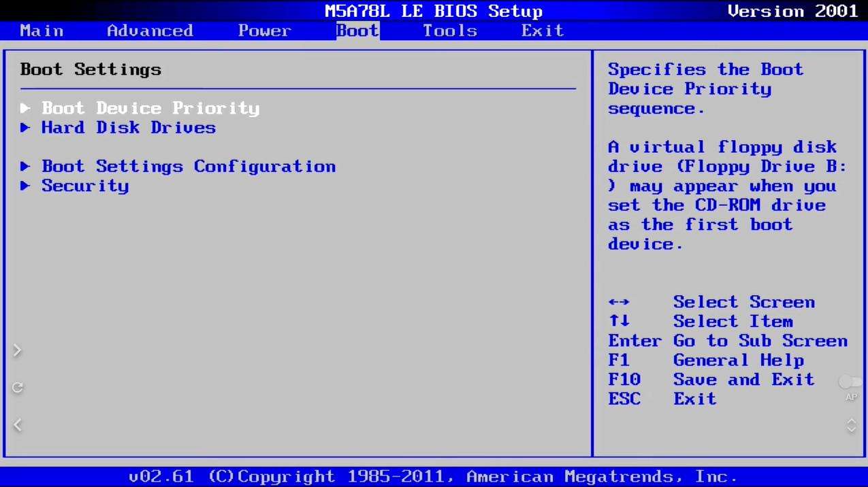Click the refresh overlay icon on left edge
The image size is (868, 487).
[x=17, y=386]
